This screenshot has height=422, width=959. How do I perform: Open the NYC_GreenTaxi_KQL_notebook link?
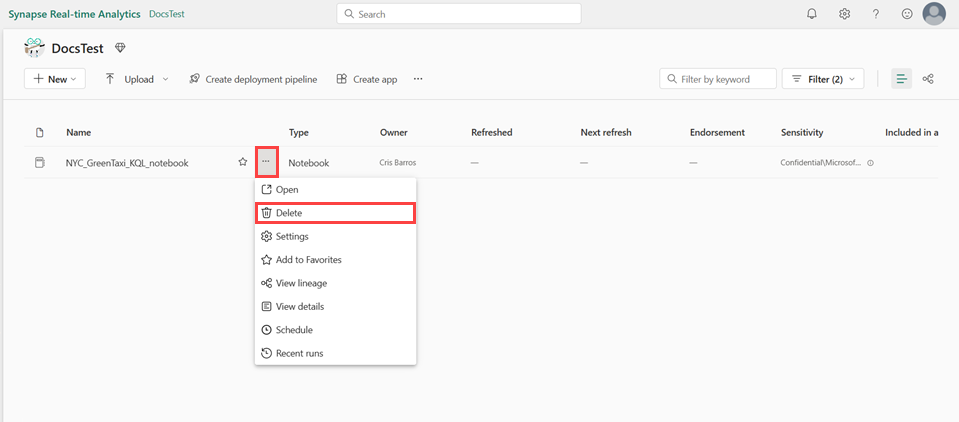click(127, 163)
